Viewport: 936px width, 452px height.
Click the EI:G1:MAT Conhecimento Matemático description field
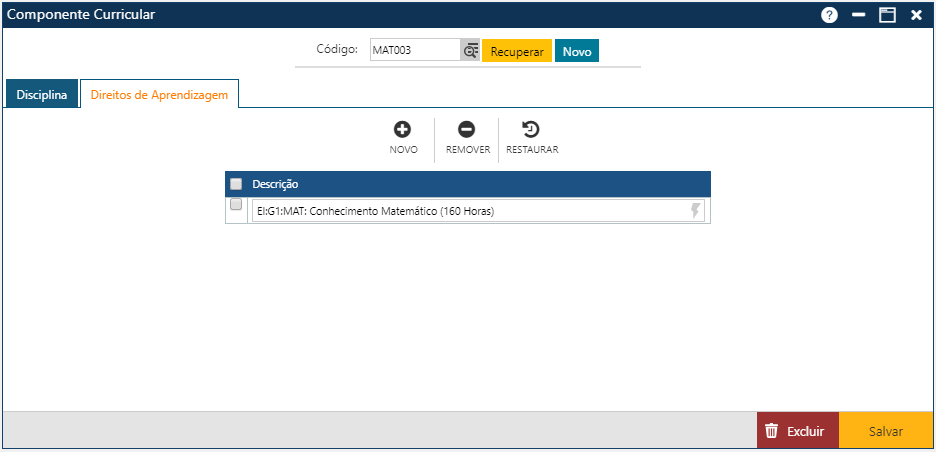pyautogui.click(x=470, y=211)
